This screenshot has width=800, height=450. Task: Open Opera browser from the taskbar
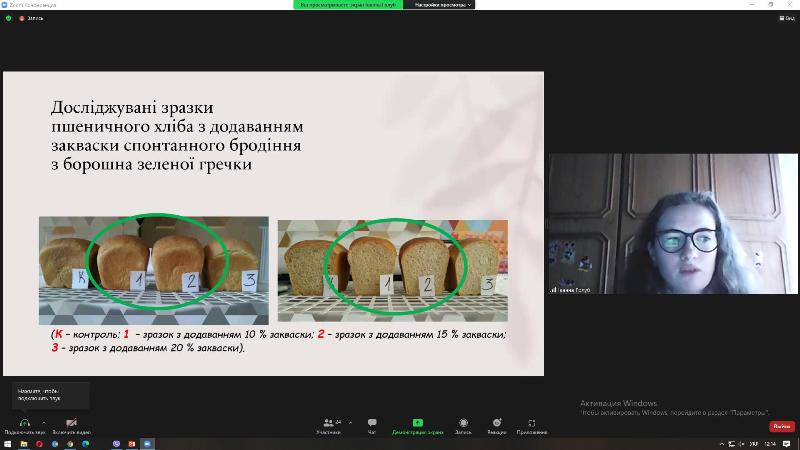pos(39,444)
